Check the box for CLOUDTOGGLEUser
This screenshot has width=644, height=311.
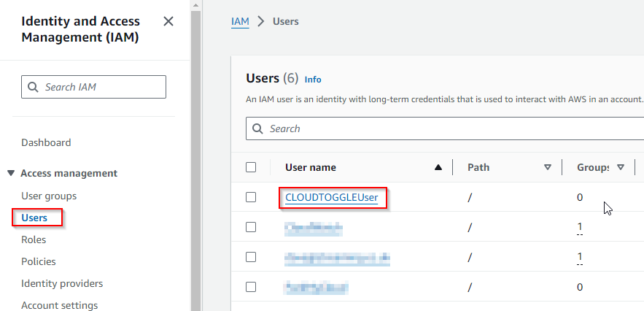click(251, 197)
